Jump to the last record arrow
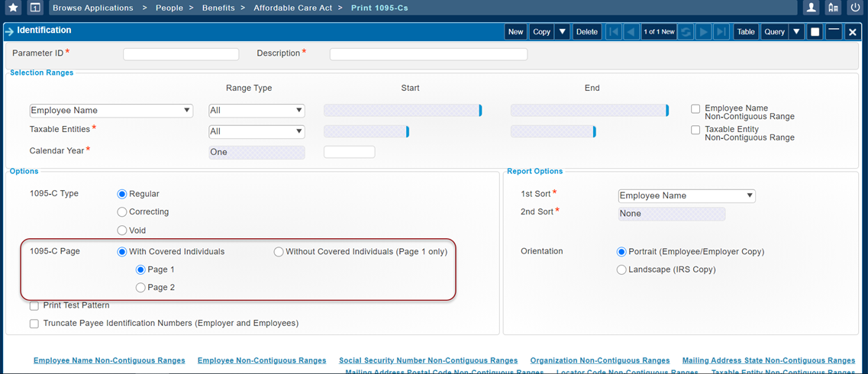The height and width of the screenshot is (374, 868). point(721,32)
